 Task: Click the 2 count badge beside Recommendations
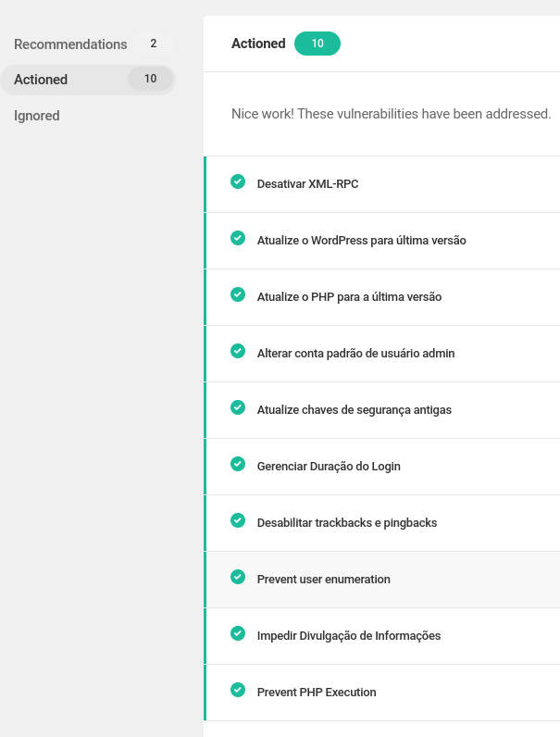pos(153,44)
